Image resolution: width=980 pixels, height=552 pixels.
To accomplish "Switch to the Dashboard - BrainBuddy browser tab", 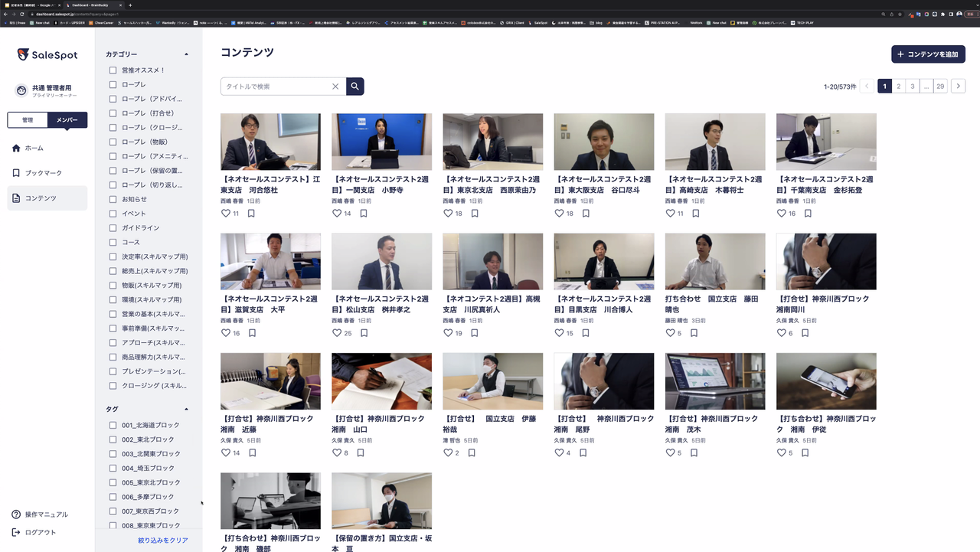I will point(93,5).
